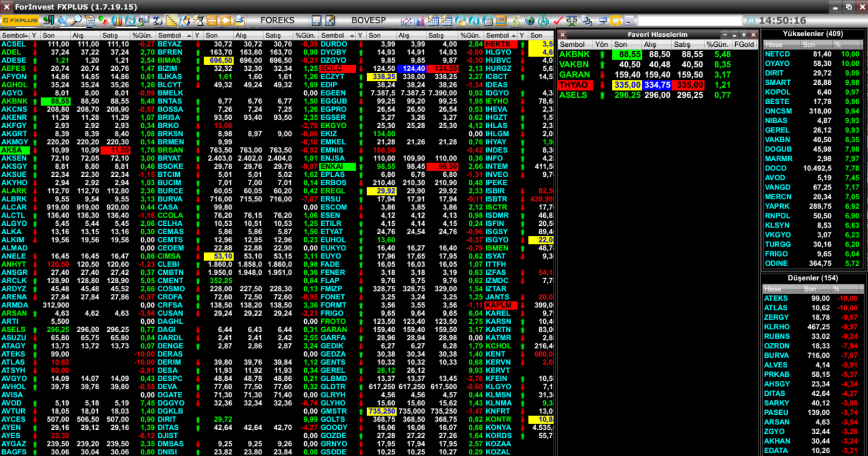Open the FGold column header options
The image size is (868, 456).
[744, 44]
